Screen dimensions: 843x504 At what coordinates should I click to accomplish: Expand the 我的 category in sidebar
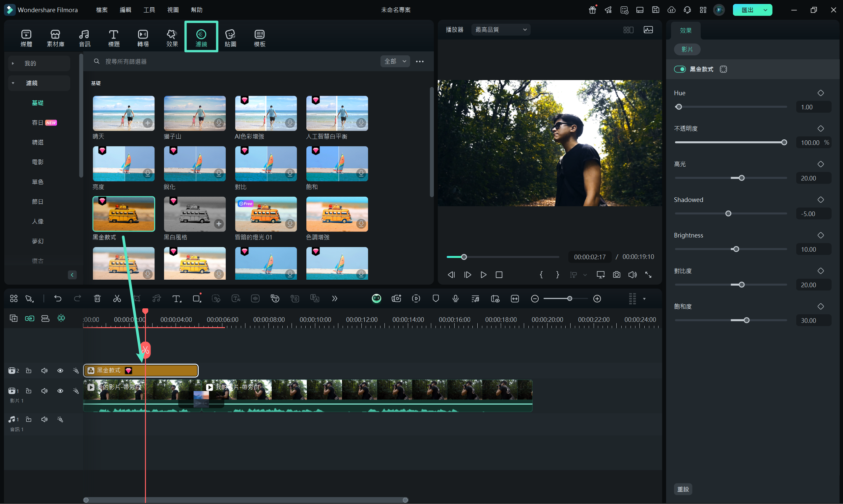point(13,63)
